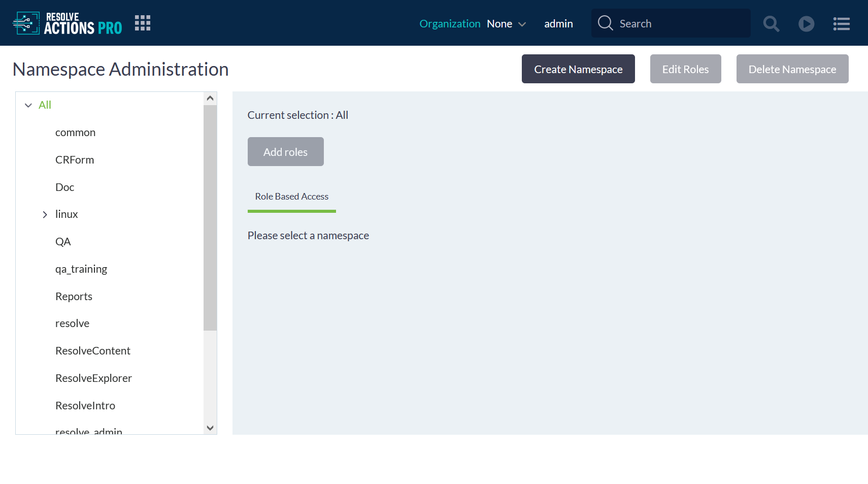The width and height of the screenshot is (868, 484).
Task: Click the Resolve Actions Pro logo
Action: coord(68,23)
